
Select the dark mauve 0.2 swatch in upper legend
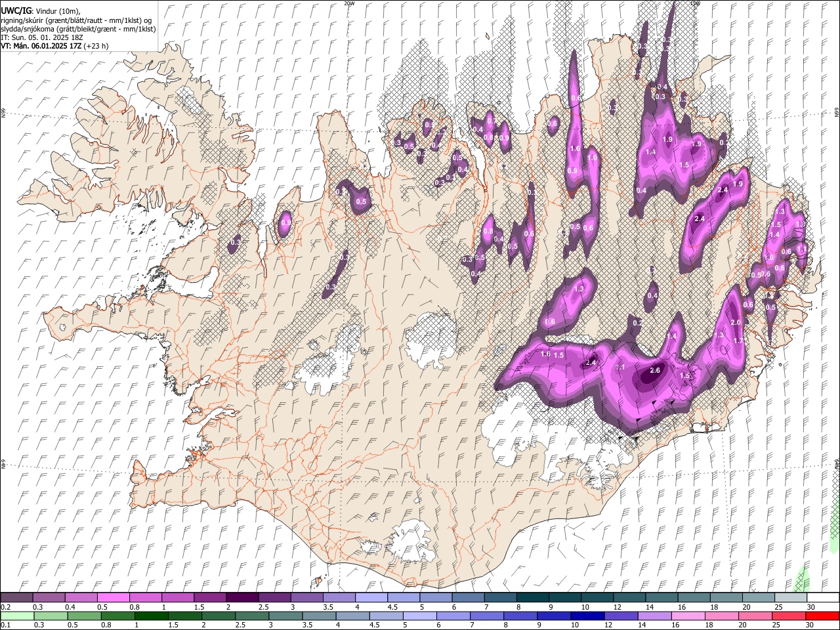tap(16, 597)
